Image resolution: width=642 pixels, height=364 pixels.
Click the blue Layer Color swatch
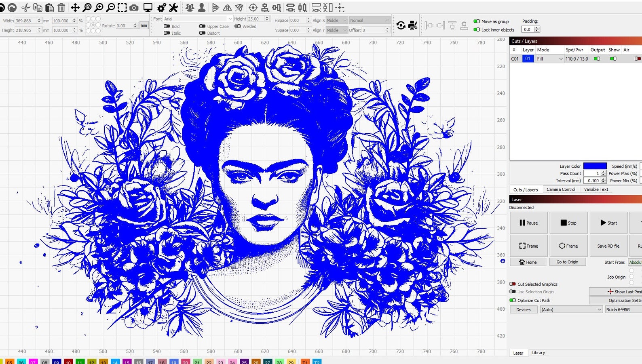point(595,166)
